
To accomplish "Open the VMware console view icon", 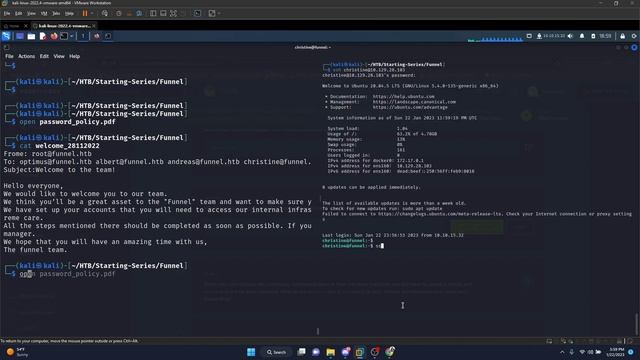I will point(198,13).
